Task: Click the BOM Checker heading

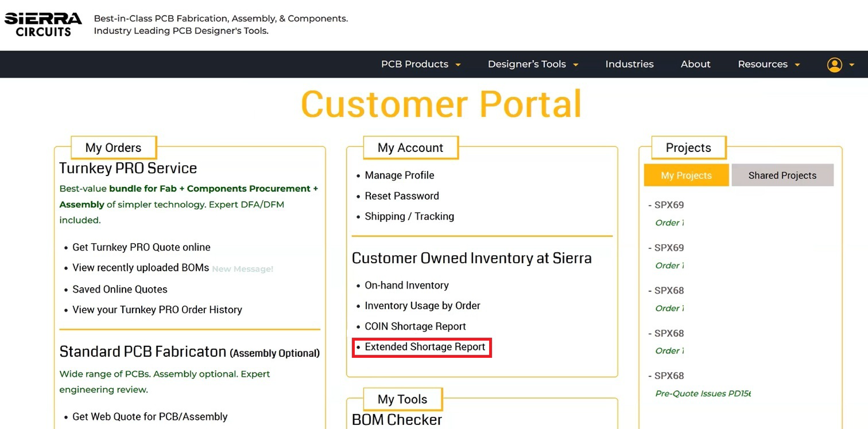Action: point(397,420)
